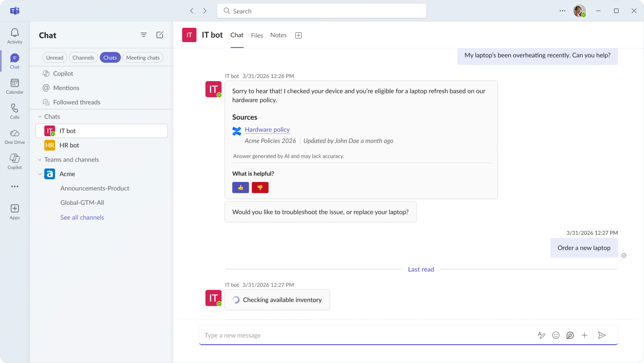Click the IT bot avatar beside the 12:26 PM reply
The image size is (644, 363).
pyautogui.click(x=213, y=89)
